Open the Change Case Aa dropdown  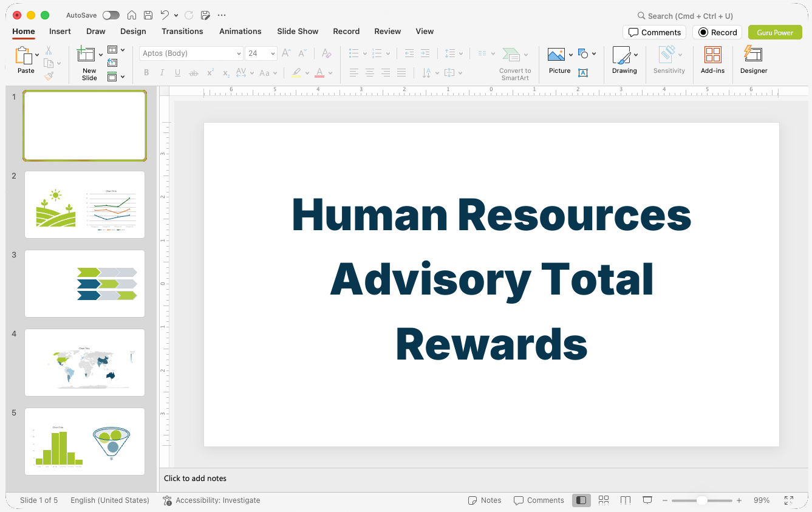[x=268, y=73]
